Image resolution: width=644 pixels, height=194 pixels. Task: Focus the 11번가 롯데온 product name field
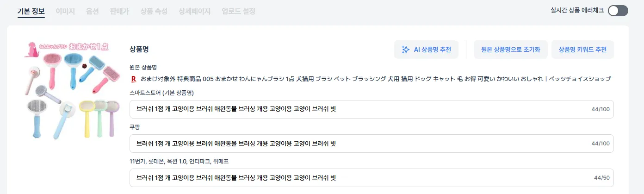372,178
